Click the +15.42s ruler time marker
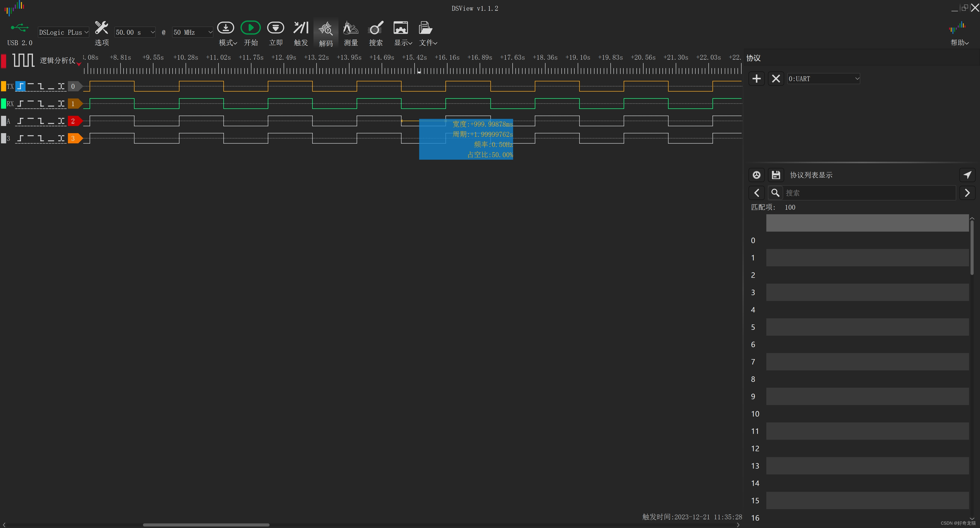The image size is (980, 528). tap(414, 57)
